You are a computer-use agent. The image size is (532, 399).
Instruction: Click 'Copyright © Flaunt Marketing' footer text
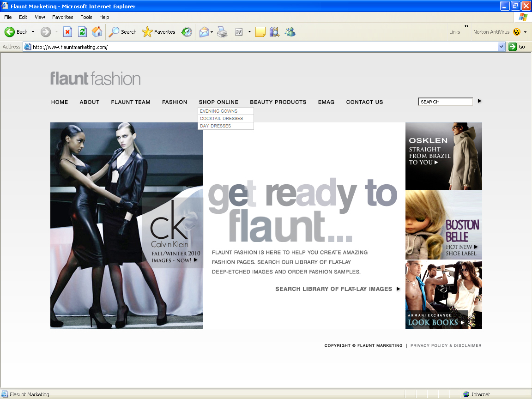click(x=363, y=345)
